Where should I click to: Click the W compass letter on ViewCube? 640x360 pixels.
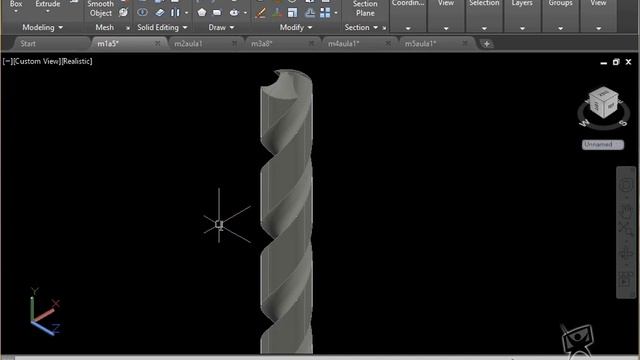pyautogui.click(x=584, y=122)
